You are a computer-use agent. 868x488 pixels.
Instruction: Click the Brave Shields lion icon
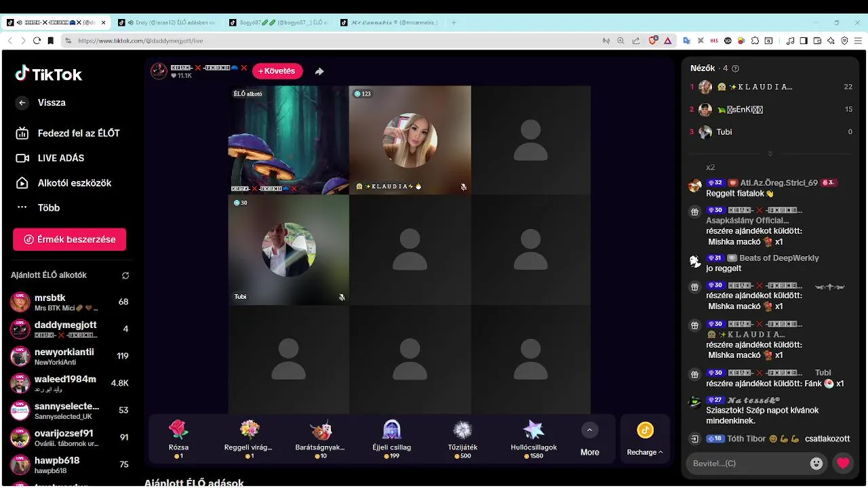653,41
